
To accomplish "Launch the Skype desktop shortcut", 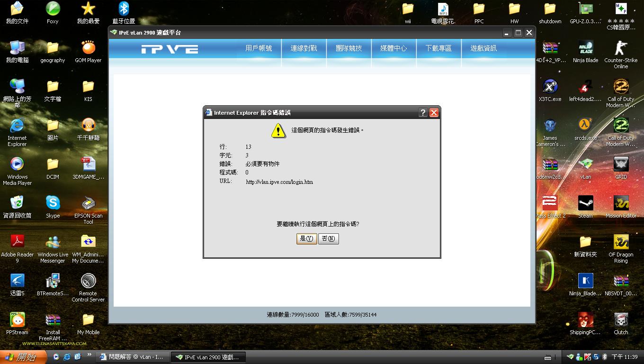I will click(53, 207).
